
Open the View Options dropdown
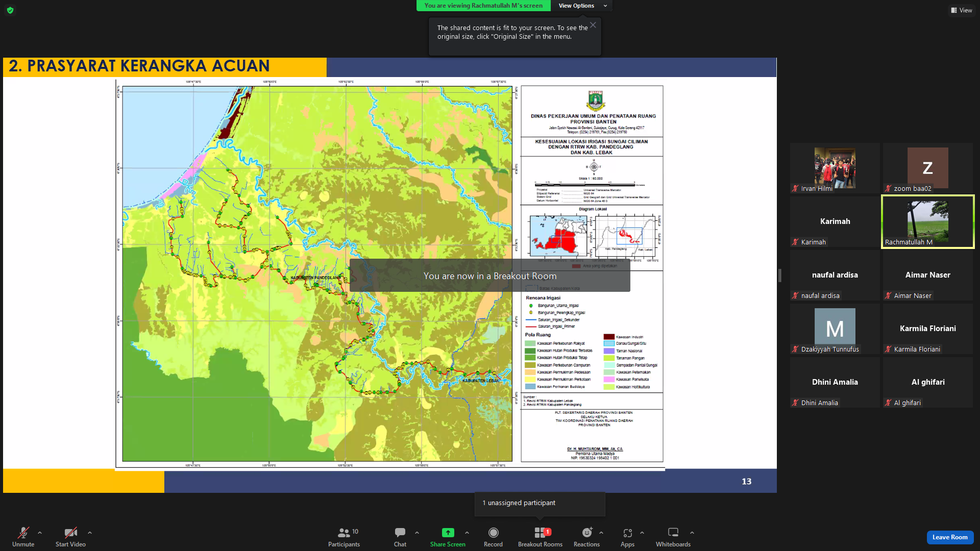[x=582, y=6]
